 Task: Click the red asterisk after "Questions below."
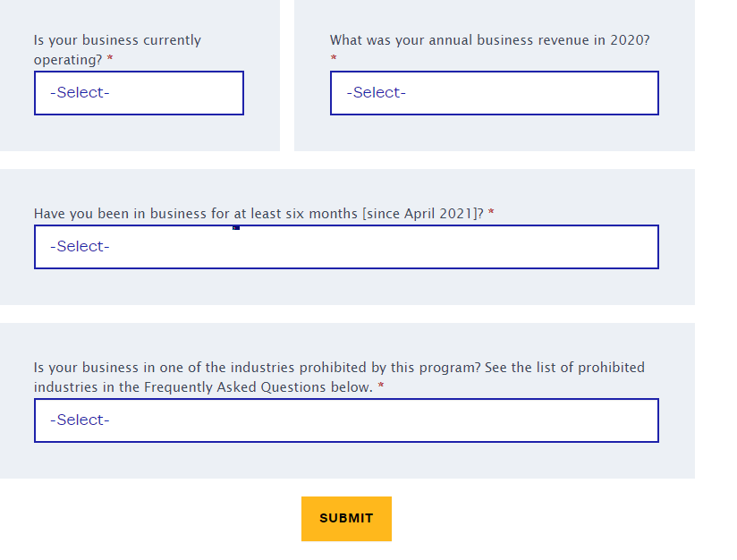(x=381, y=387)
